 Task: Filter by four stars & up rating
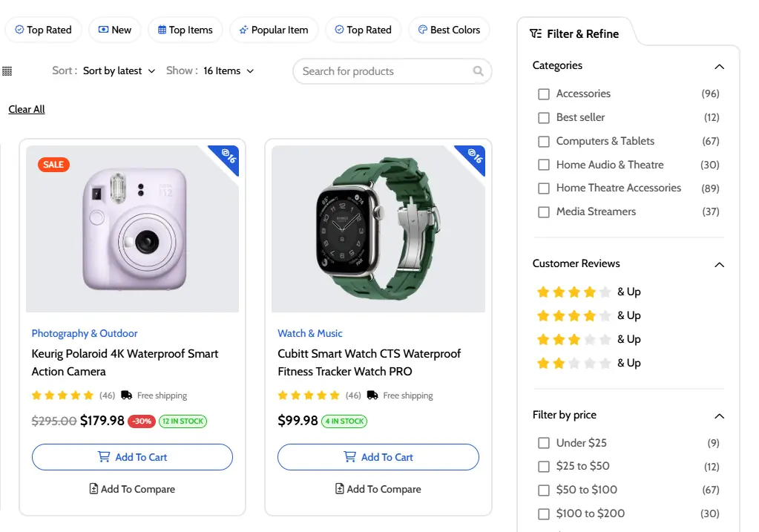click(x=588, y=292)
